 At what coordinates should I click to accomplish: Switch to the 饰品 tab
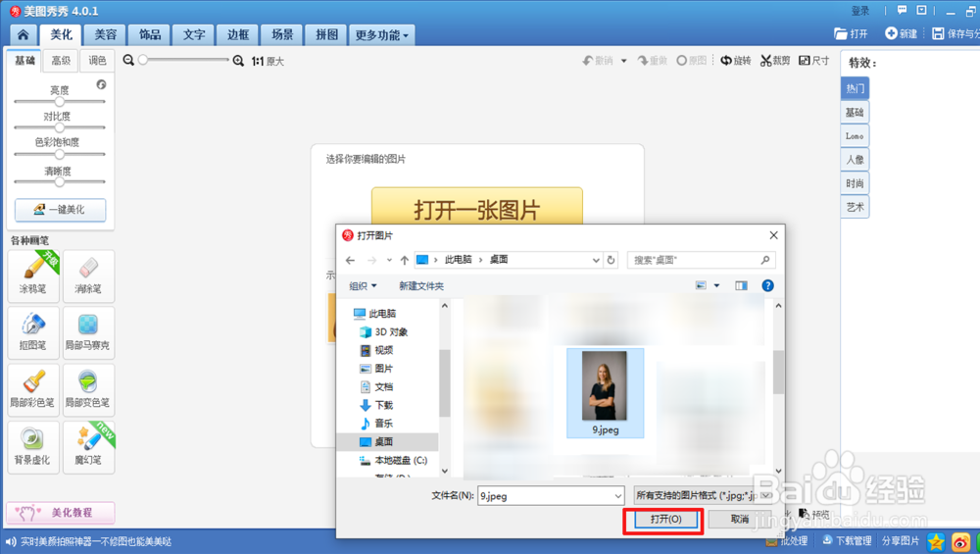(149, 35)
